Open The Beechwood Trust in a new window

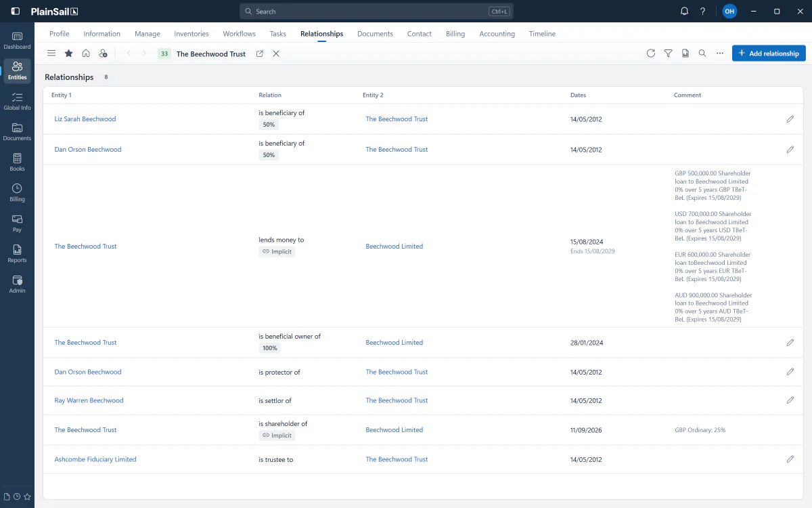(x=260, y=54)
